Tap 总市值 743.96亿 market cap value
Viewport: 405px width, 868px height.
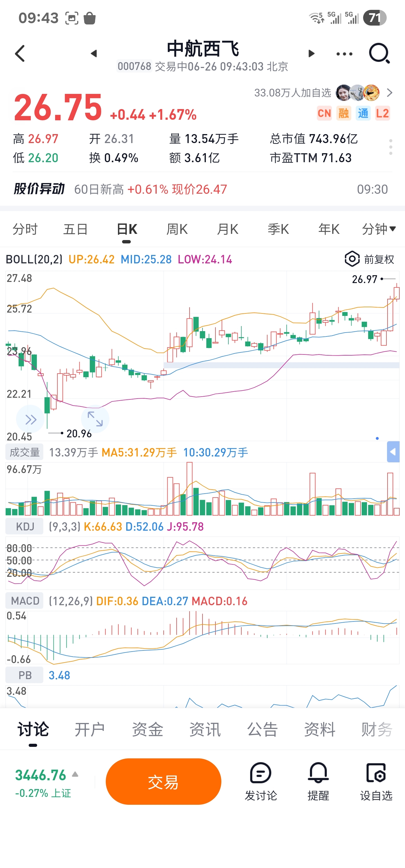(314, 139)
